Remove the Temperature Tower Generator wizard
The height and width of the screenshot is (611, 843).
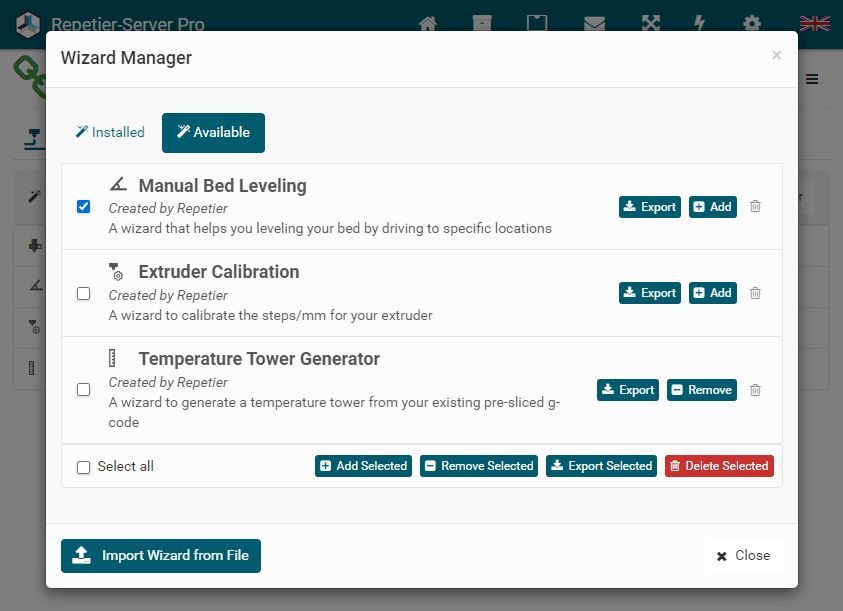point(701,390)
